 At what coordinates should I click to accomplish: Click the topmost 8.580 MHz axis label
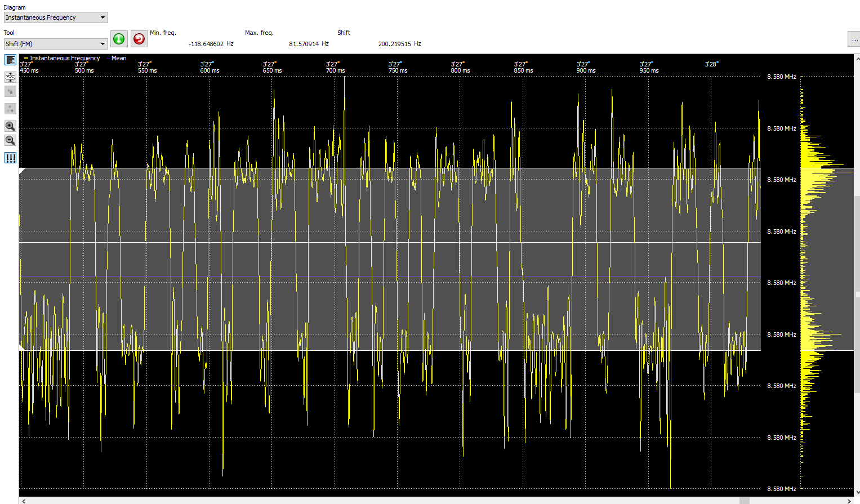coord(781,77)
